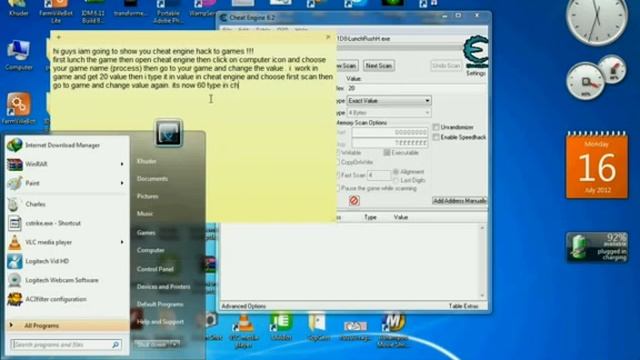Click Add Address Manually button

click(x=460, y=201)
